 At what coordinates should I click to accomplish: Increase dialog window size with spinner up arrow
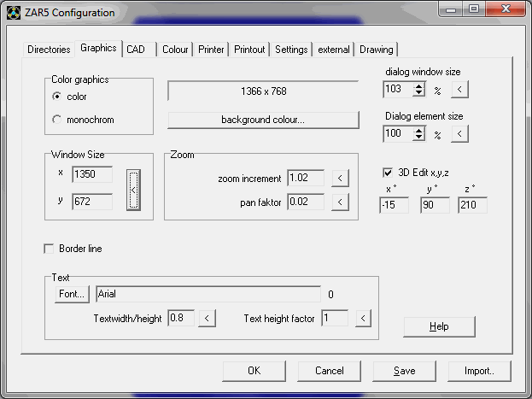418,85
